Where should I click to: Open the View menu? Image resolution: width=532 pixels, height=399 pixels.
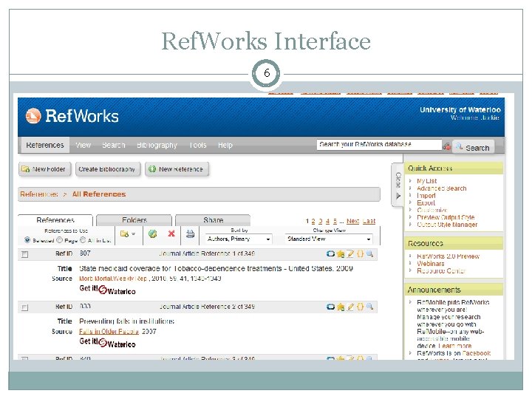(83, 146)
